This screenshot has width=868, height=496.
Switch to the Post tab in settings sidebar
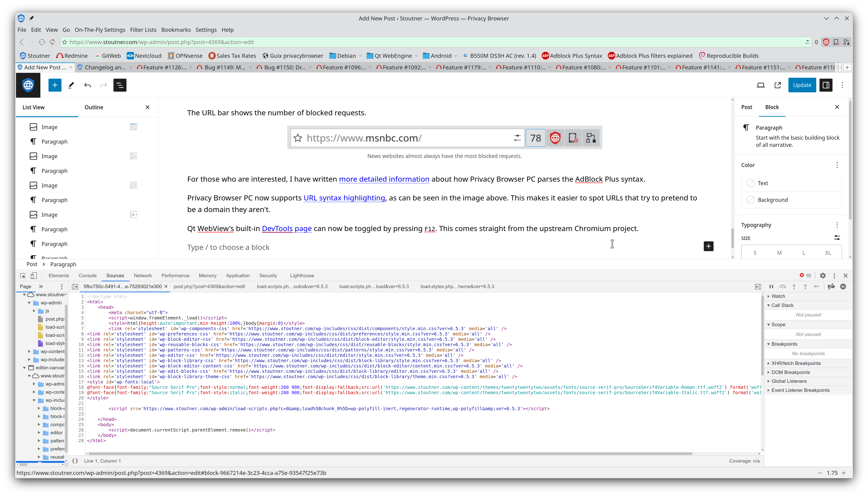746,107
